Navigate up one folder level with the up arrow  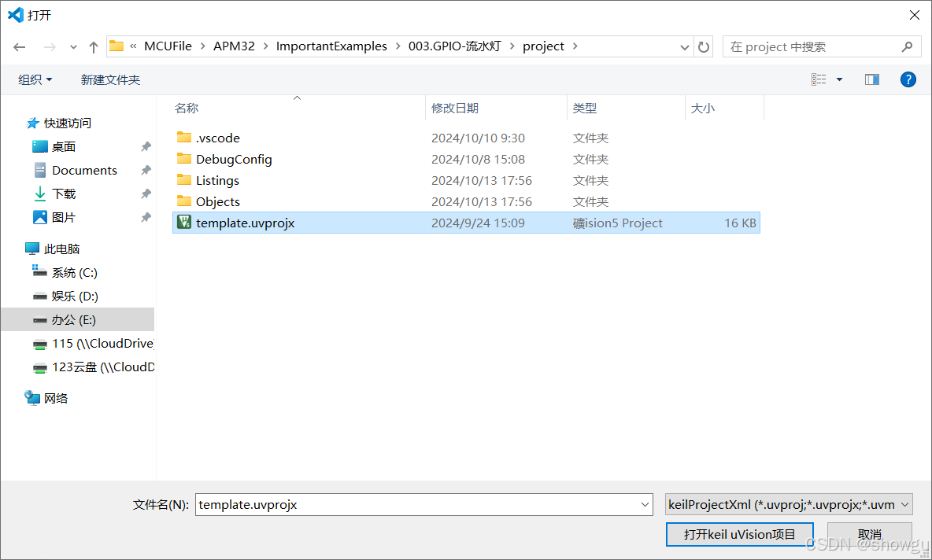(x=92, y=46)
